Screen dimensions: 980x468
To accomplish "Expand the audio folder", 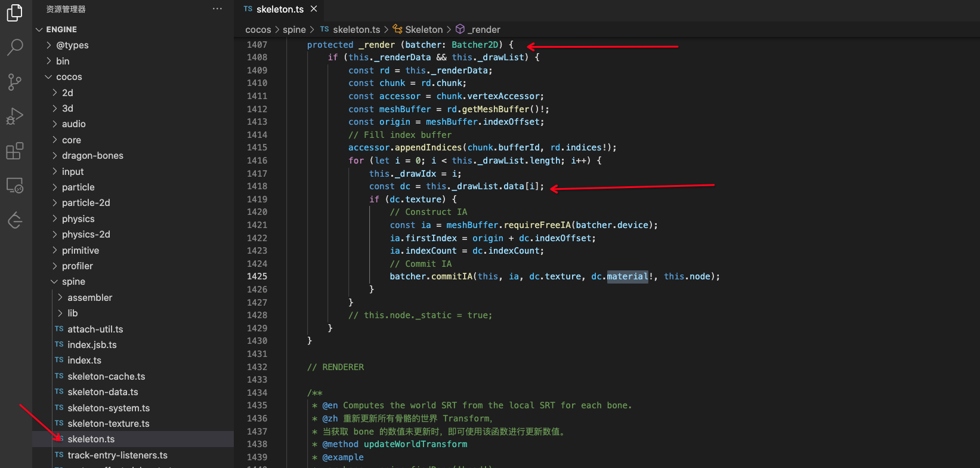I will pyautogui.click(x=55, y=124).
